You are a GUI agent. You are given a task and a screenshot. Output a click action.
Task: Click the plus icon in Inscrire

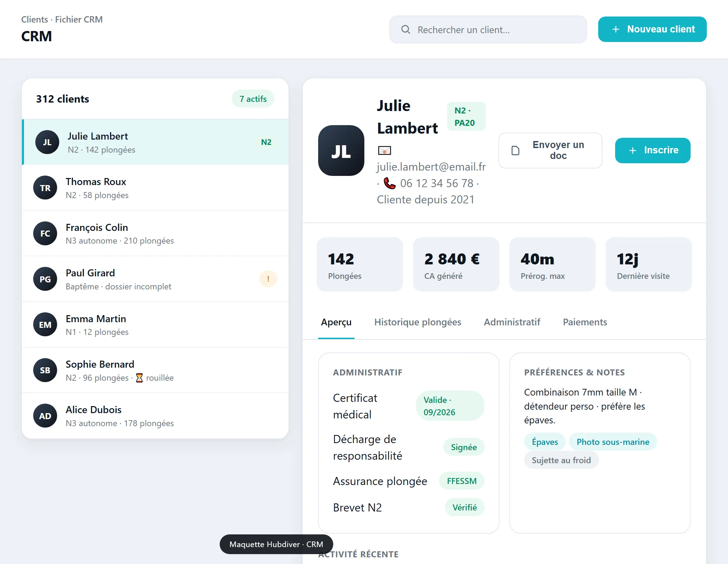[x=633, y=151]
